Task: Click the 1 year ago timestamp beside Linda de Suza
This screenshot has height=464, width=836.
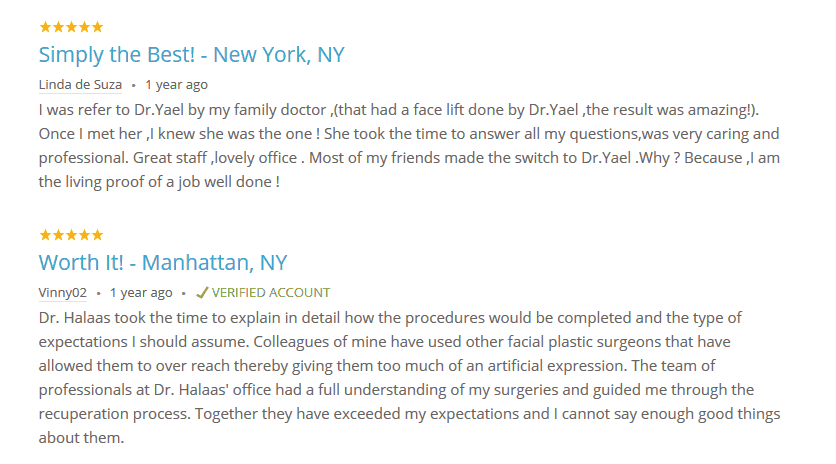Action: pyautogui.click(x=176, y=85)
